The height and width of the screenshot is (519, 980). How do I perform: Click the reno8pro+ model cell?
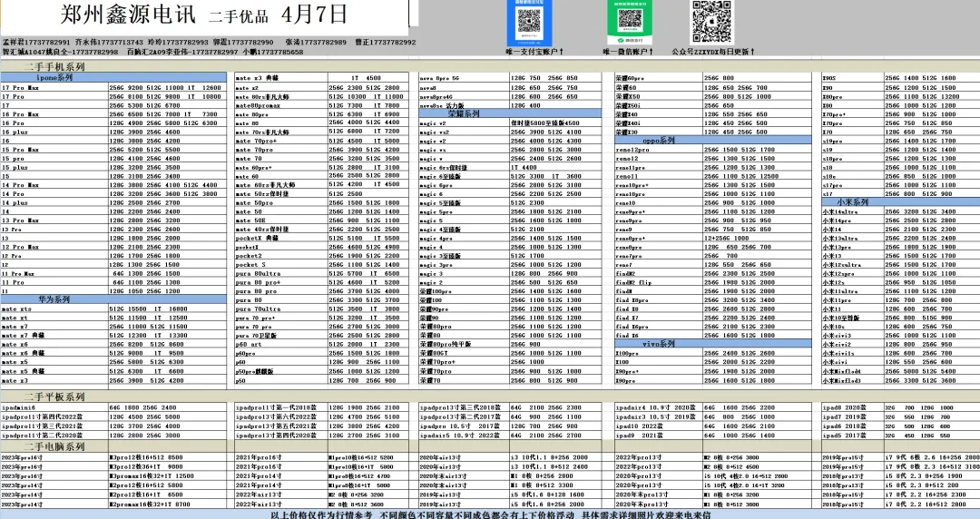coord(659,239)
